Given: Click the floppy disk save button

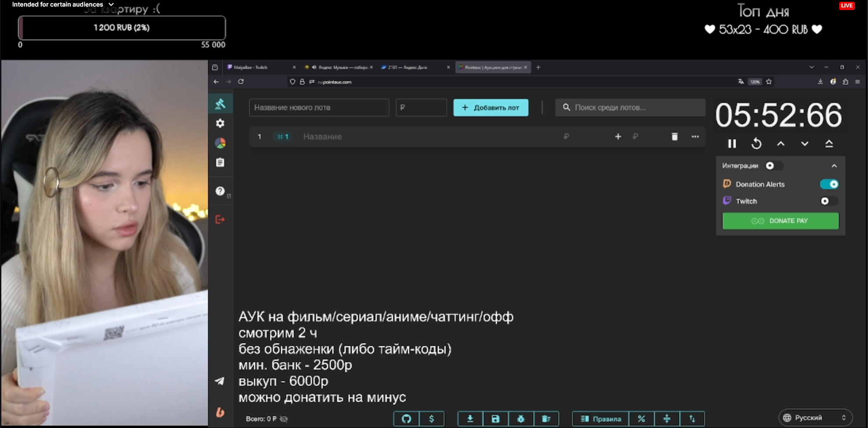Looking at the screenshot, I should (495, 419).
